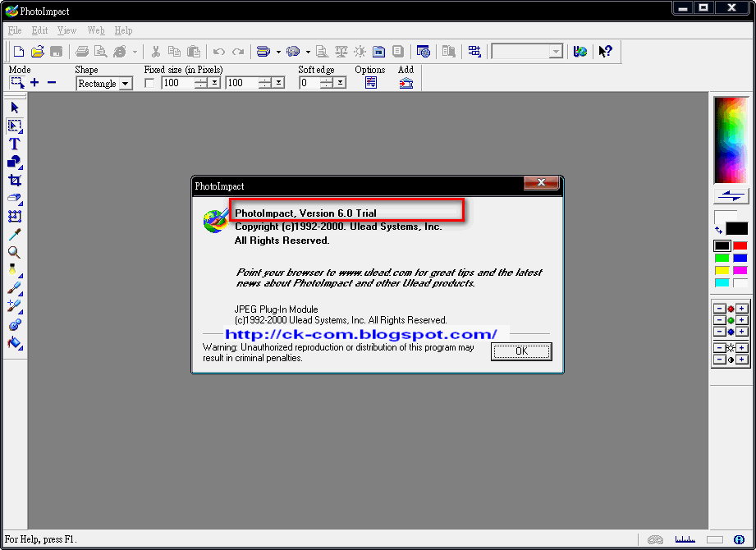Increase red with the plus button
Viewport: 756px width, 550px height.
[x=742, y=309]
